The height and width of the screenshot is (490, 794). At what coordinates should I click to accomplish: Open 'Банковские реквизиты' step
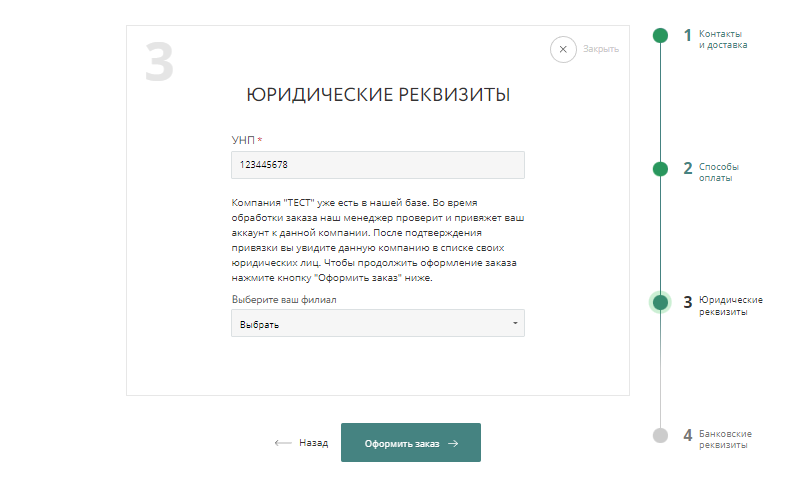(x=725, y=439)
